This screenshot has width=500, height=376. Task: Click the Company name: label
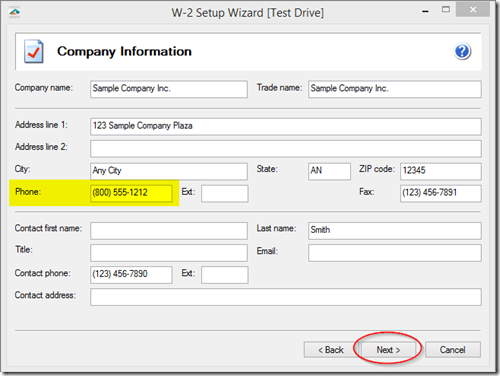coord(43,88)
